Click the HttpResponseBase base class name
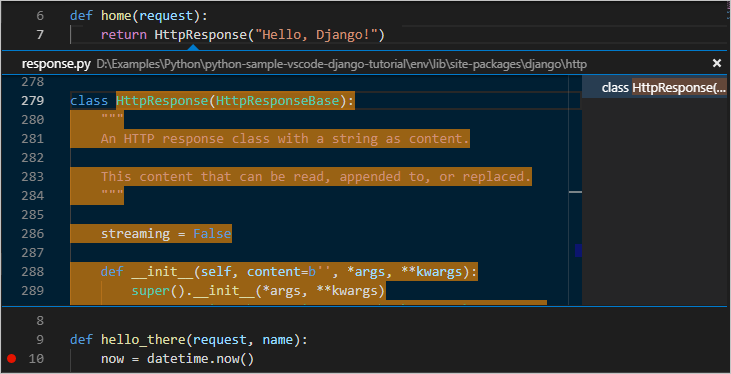The image size is (731, 374). (278, 101)
